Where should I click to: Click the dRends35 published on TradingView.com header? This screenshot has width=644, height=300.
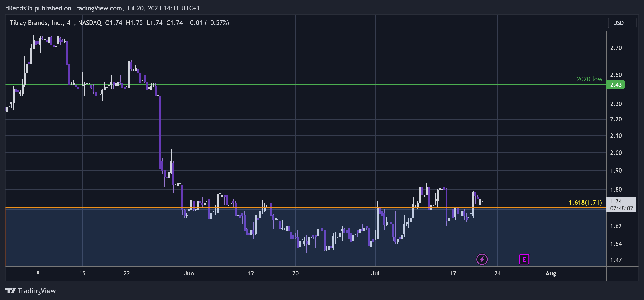[103, 8]
